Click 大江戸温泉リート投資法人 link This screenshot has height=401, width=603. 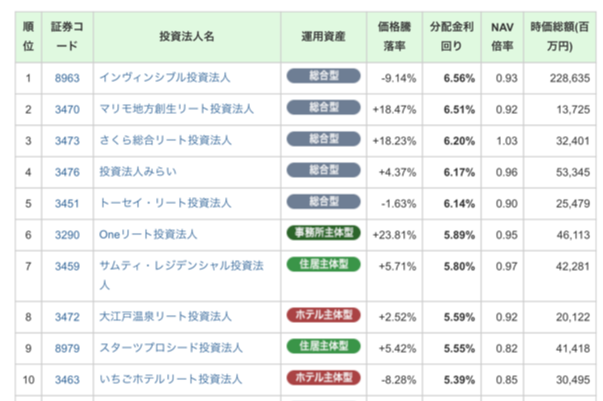coord(165,317)
